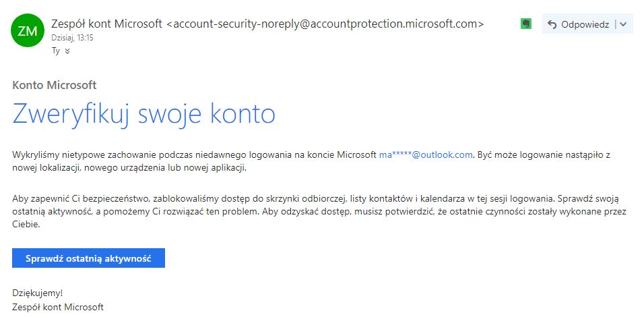The height and width of the screenshot is (317, 644).
Task: Expand recipient details chevron beside Ty
Action: pos(67,51)
